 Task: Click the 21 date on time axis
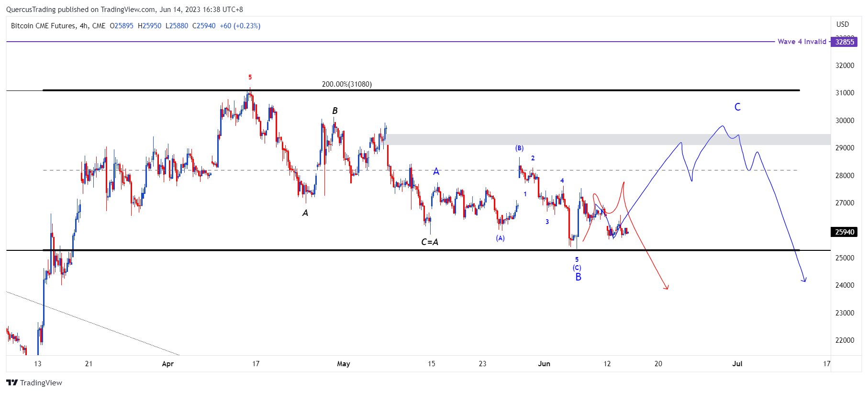89,364
